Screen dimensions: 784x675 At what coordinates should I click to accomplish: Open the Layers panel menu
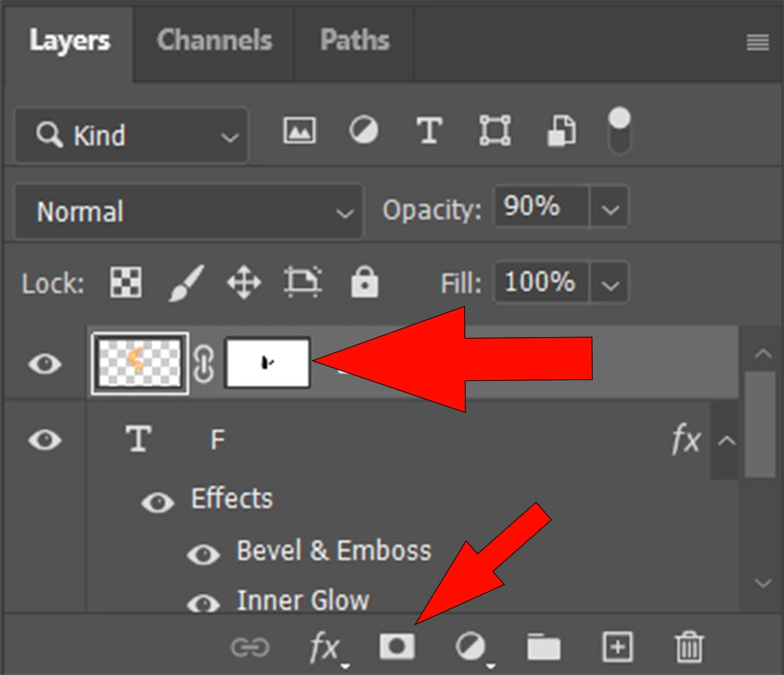757,42
